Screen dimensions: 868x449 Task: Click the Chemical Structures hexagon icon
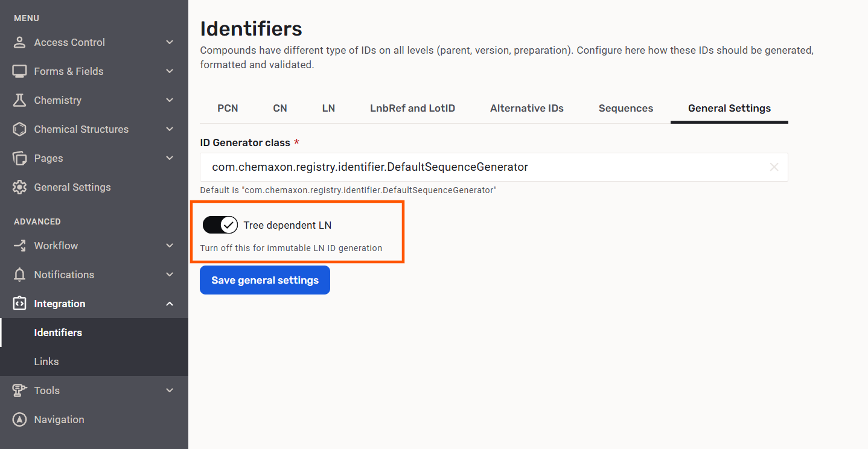click(20, 129)
